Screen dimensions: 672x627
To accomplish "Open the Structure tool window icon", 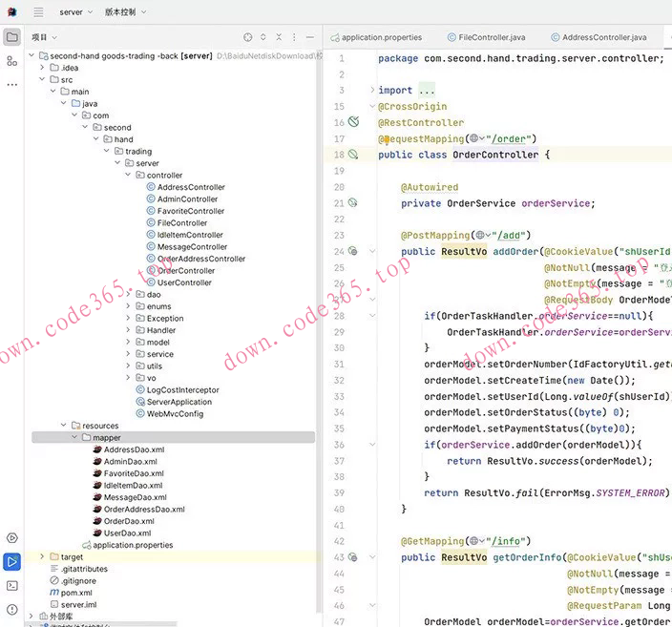I will click(11, 61).
